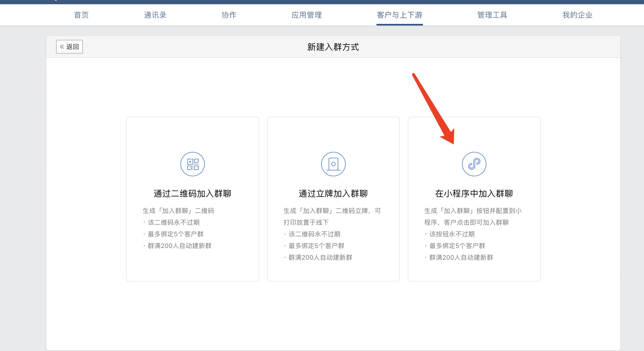This screenshot has height=351, width=644.
Task: Click the standing sign icon
Action: [333, 164]
